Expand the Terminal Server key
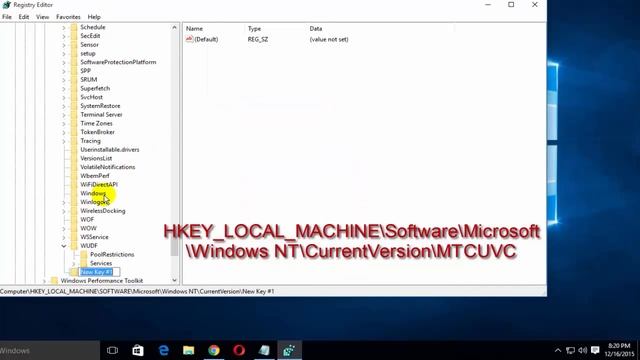Image resolution: width=640 pixels, height=360 pixels. pos(64,115)
